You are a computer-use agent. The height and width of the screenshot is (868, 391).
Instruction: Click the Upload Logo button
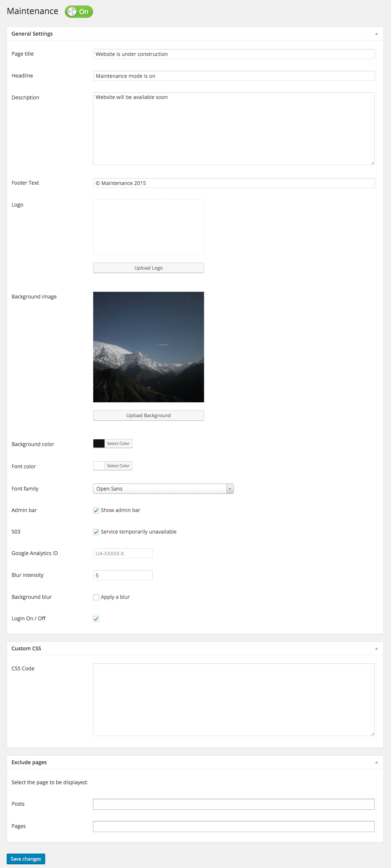(149, 268)
